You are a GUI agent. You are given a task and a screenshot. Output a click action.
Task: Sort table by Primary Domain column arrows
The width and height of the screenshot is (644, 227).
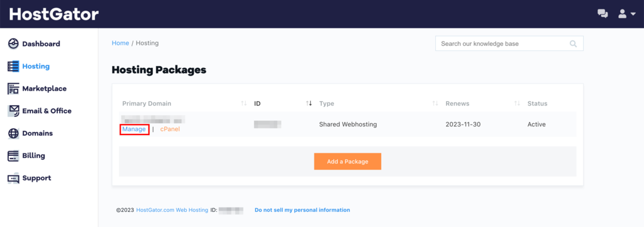(244, 104)
